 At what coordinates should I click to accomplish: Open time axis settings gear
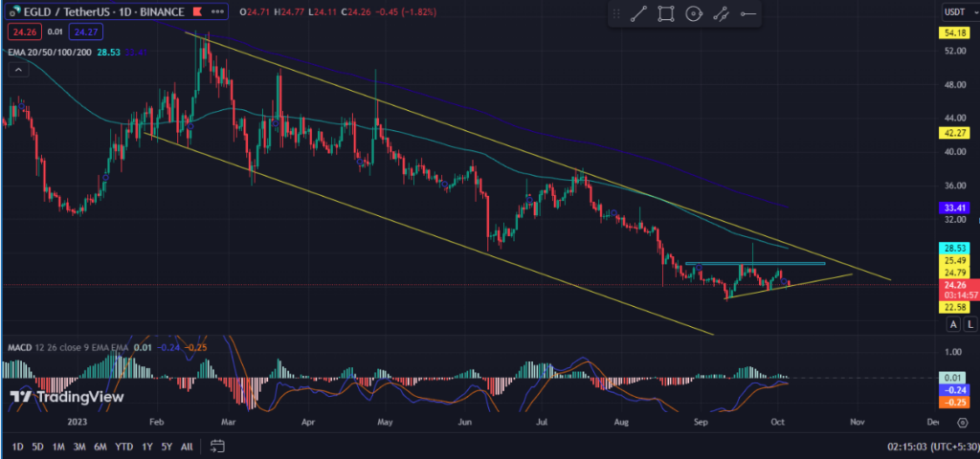click(962, 423)
